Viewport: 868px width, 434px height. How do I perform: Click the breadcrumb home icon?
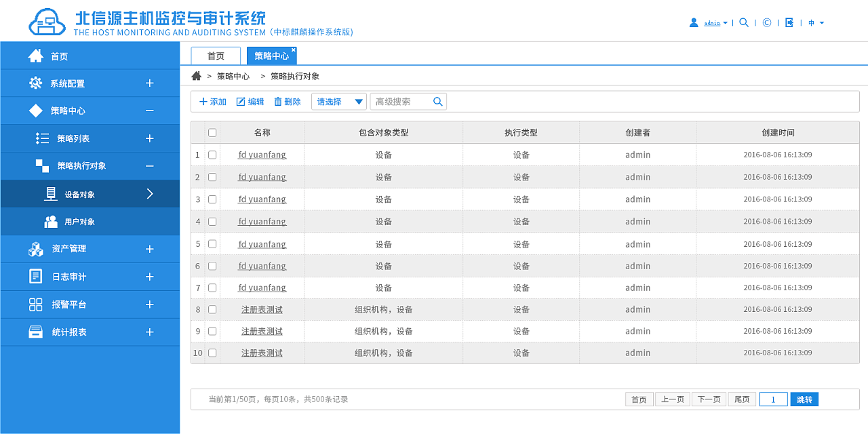(x=196, y=76)
